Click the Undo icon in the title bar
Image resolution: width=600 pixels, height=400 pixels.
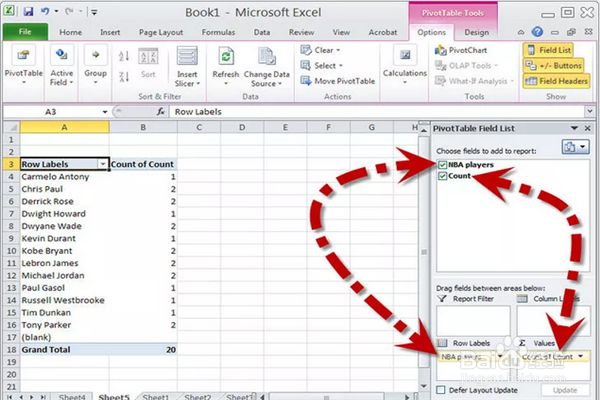point(45,11)
